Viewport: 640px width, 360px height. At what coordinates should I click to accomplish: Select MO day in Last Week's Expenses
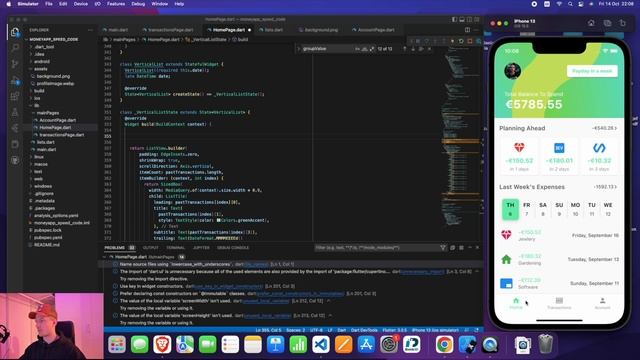[x=576, y=209]
